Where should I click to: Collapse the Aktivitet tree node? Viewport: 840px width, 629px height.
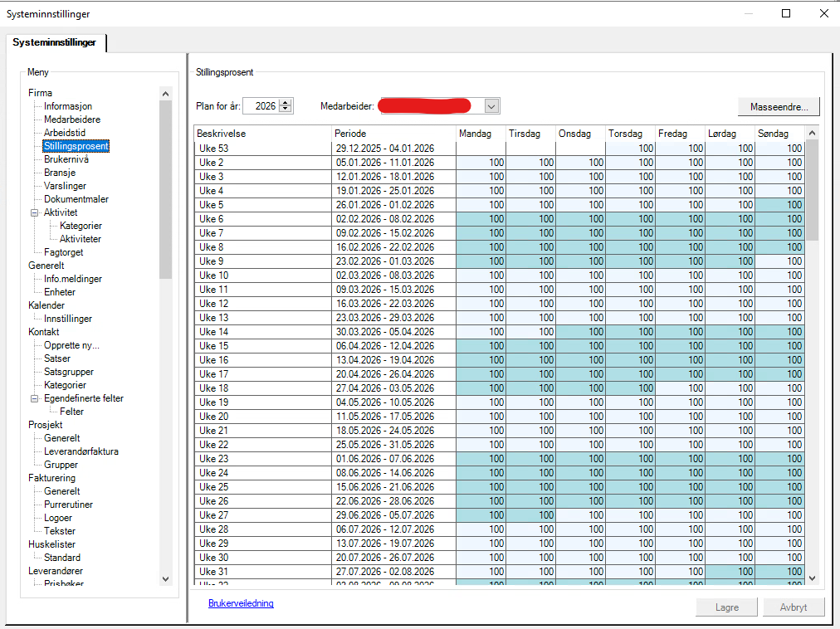tap(34, 212)
